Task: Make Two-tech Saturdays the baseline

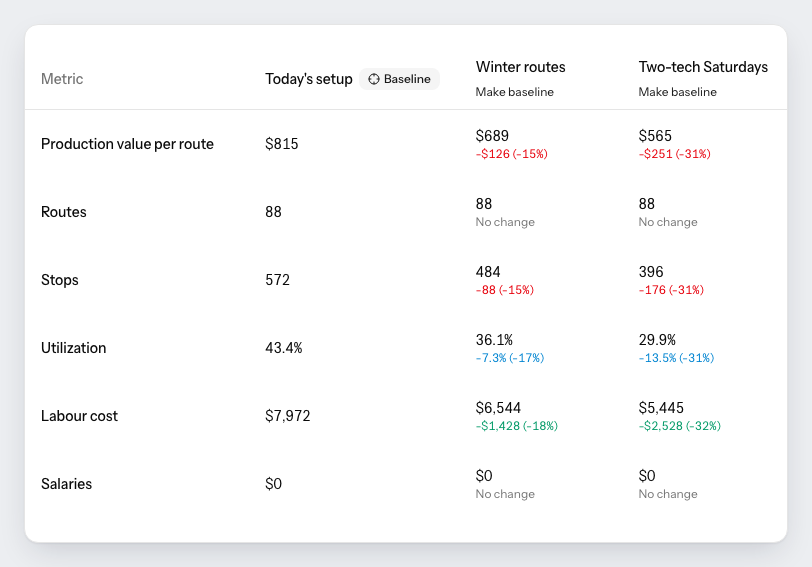Action: [x=677, y=92]
